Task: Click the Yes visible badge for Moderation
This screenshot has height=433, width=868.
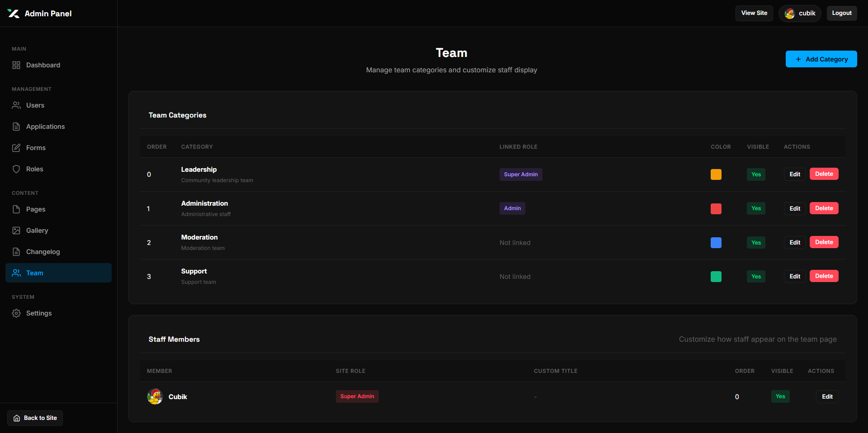Action: point(756,243)
